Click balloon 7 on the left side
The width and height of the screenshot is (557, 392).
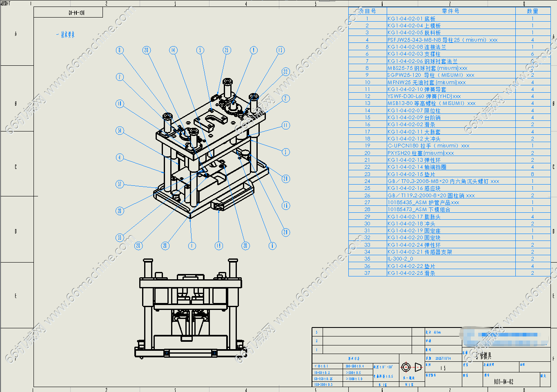(x=120, y=77)
